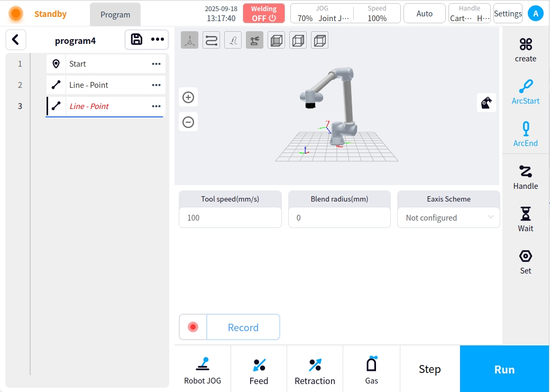Open options menu for Start row
550x392 pixels.
click(x=156, y=64)
